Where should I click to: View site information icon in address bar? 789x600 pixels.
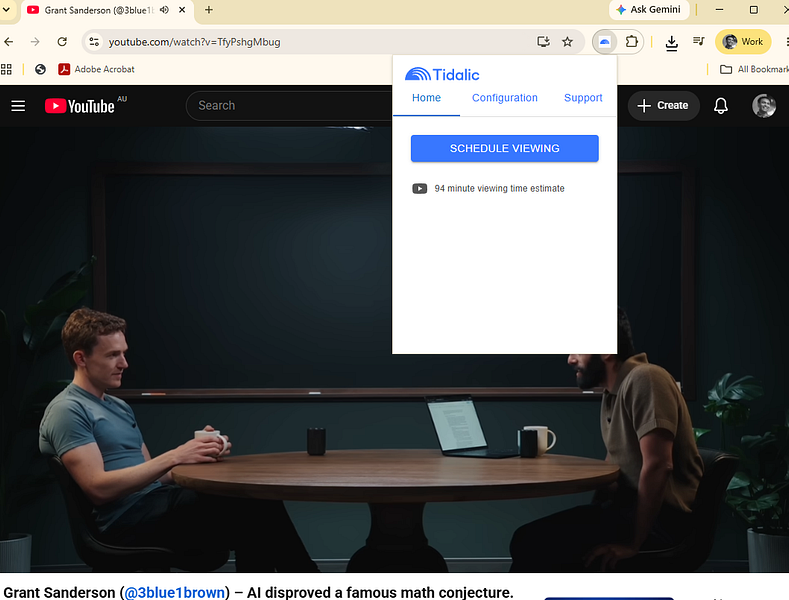tap(94, 42)
